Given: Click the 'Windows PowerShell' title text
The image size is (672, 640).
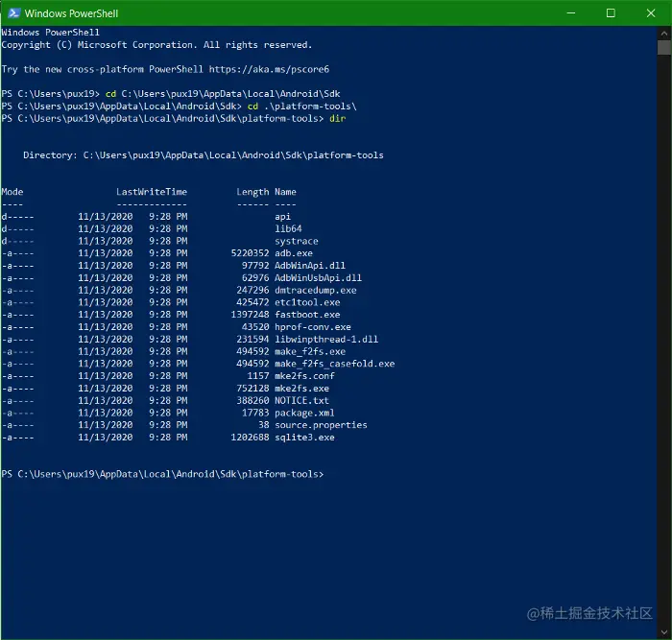Looking at the screenshot, I should (71, 13).
